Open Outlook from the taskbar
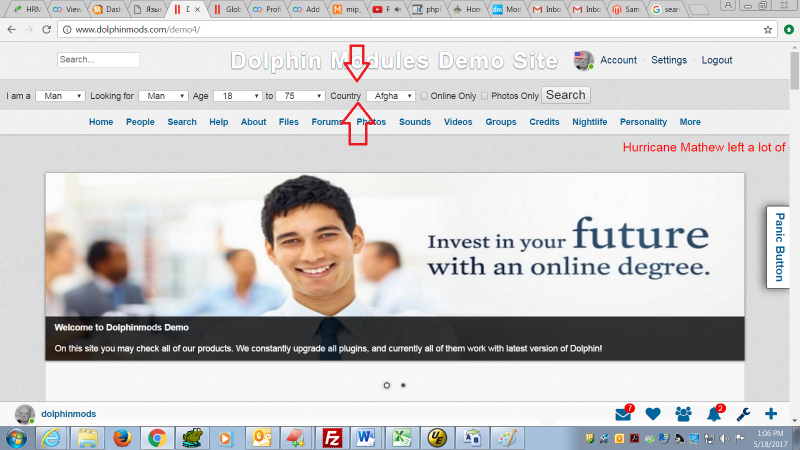The height and width of the screenshot is (450, 800). pos(262,438)
